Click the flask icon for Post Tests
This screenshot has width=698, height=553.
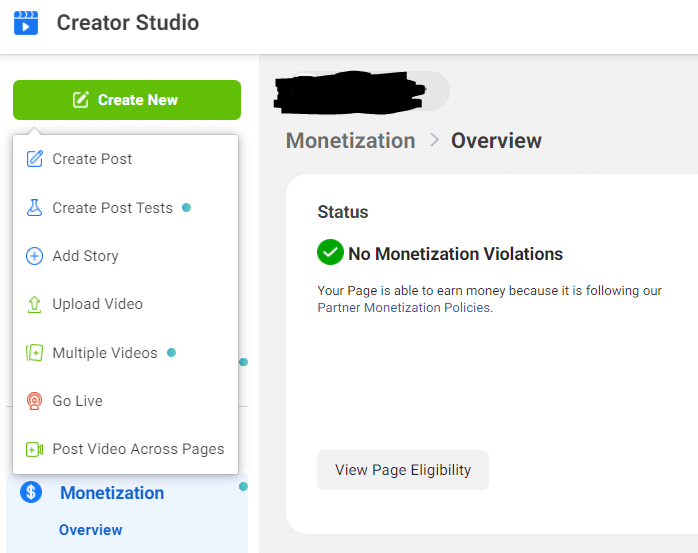[x=34, y=207]
